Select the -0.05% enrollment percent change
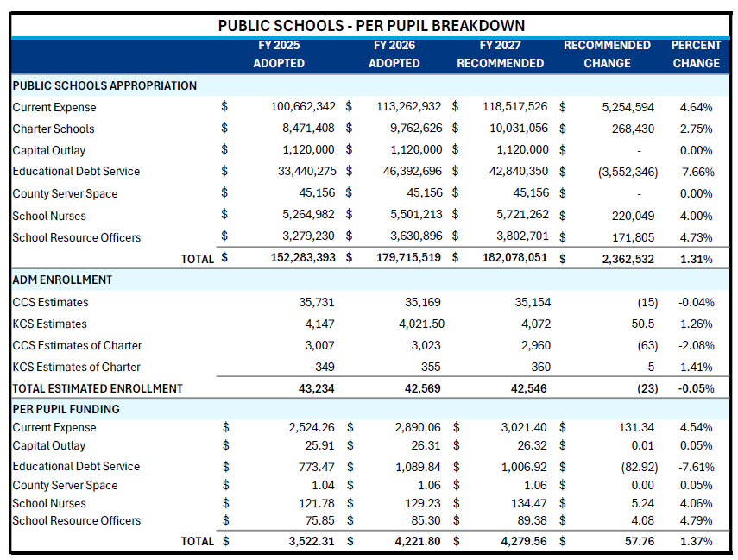The width and height of the screenshot is (738, 560). click(697, 388)
